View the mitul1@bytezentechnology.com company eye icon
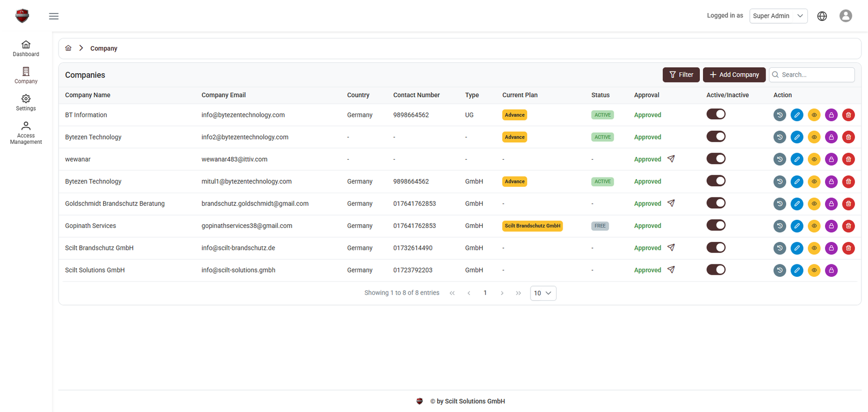This screenshot has width=868, height=412. click(814, 181)
